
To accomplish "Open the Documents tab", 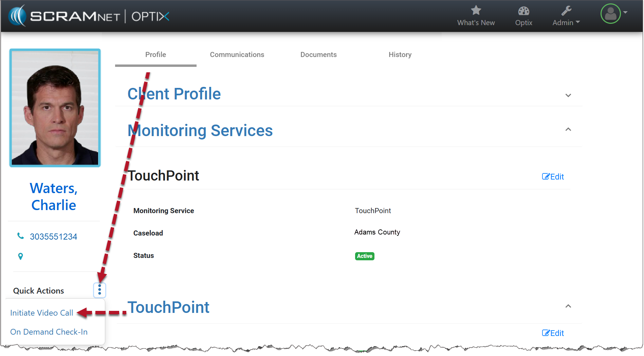I will (x=318, y=55).
